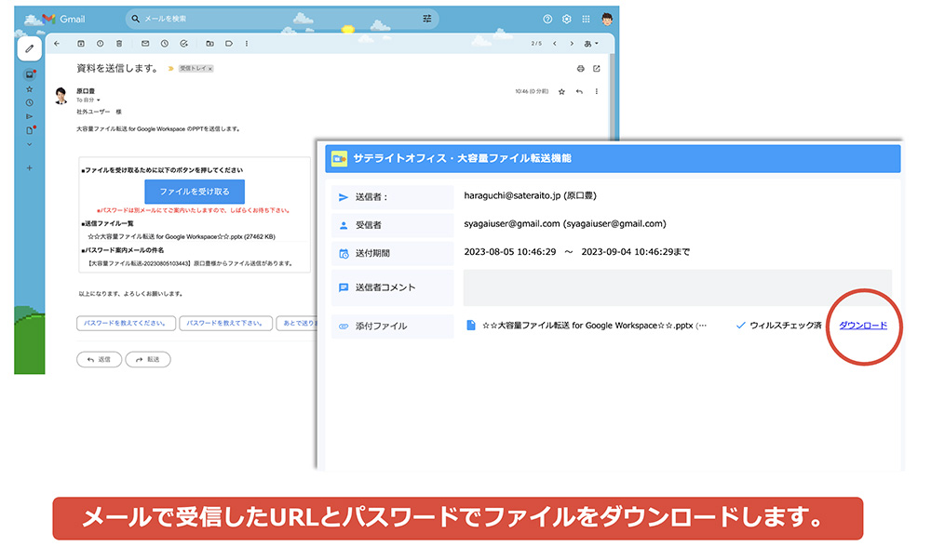The image size is (931, 560).
Task: Click the listed file size (27462 KB) line
Action: tap(182, 236)
